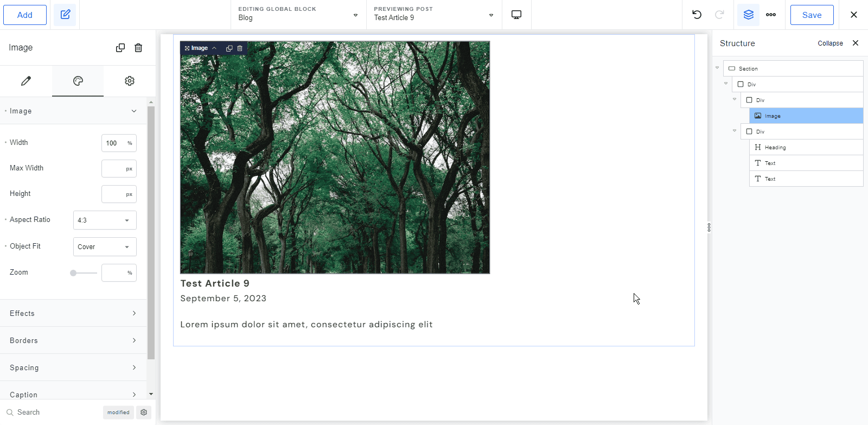Switch to the Design palette tab
The width and height of the screenshot is (868, 425).
pyautogui.click(x=78, y=81)
